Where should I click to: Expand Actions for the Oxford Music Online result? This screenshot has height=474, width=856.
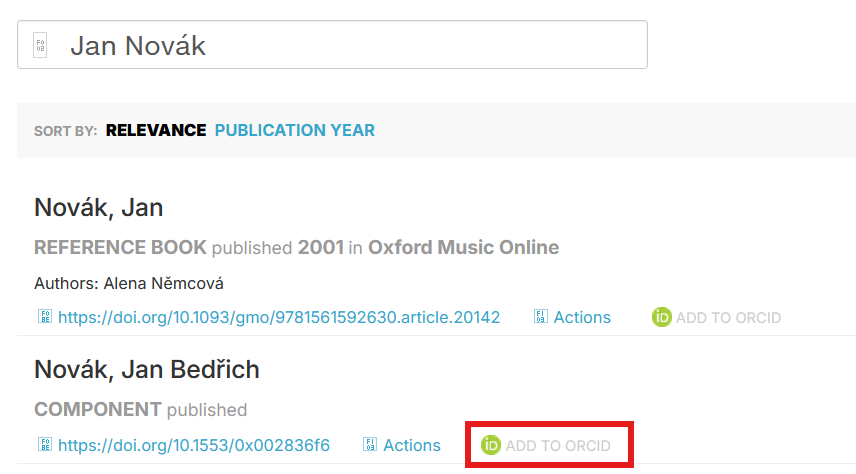point(582,317)
